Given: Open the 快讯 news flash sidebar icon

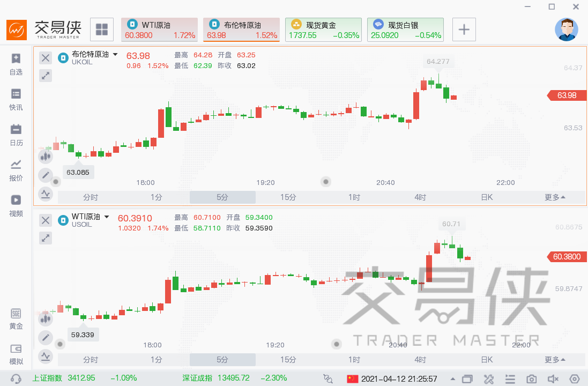Looking at the screenshot, I should point(16,100).
